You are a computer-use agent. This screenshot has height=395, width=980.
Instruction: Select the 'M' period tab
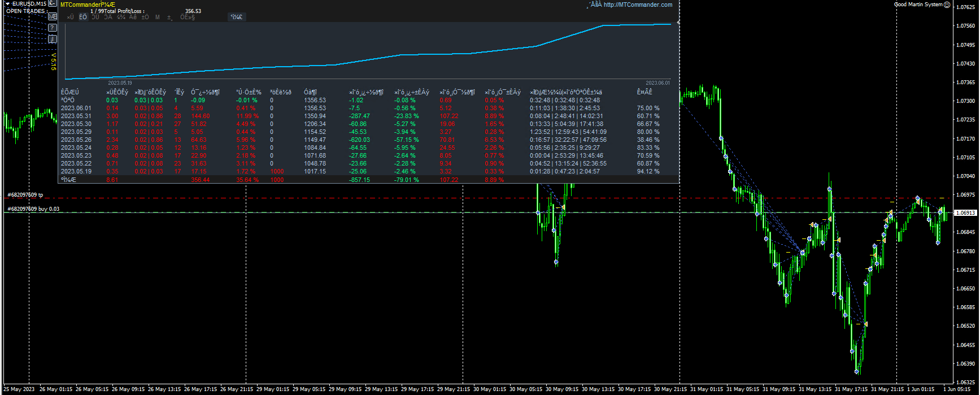click(157, 17)
